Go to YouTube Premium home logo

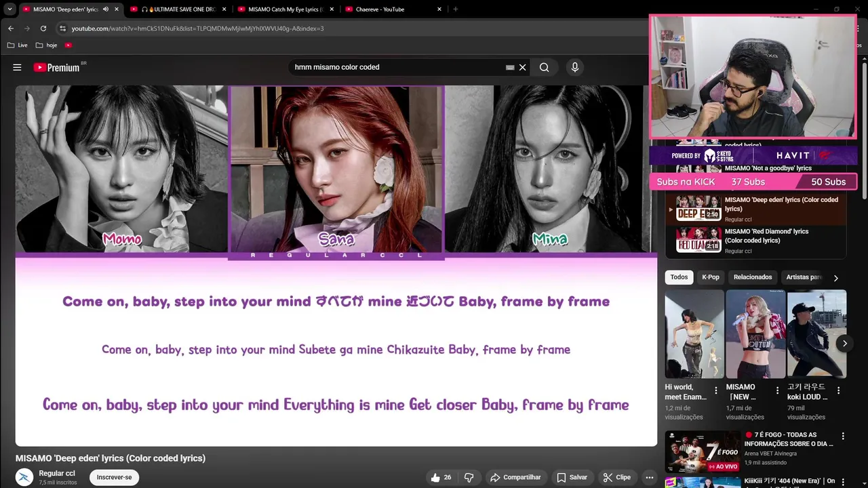coord(57,67)
